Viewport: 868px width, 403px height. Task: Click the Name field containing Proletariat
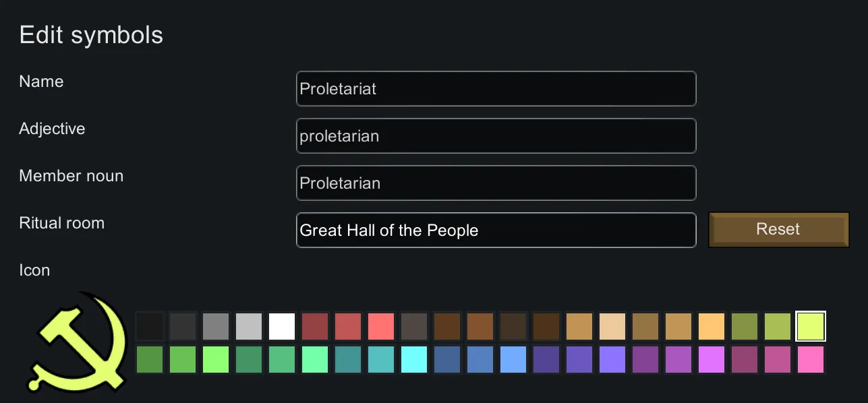tap(496, 89)
